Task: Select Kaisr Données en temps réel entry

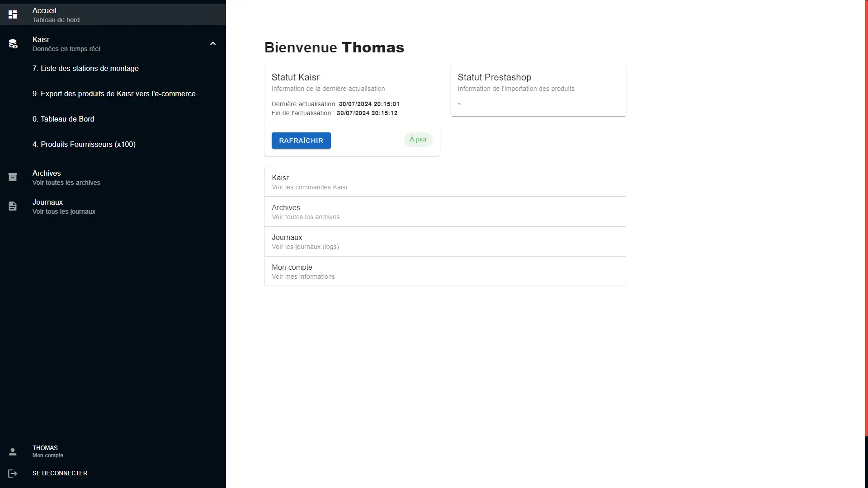Action: coord(113,43)
